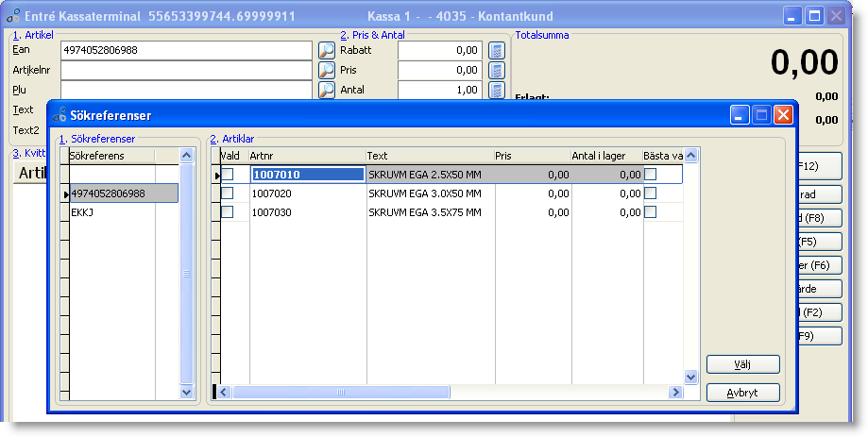
Task: Maximize the Entré Kassaterminal window
Action: (814, 16)
